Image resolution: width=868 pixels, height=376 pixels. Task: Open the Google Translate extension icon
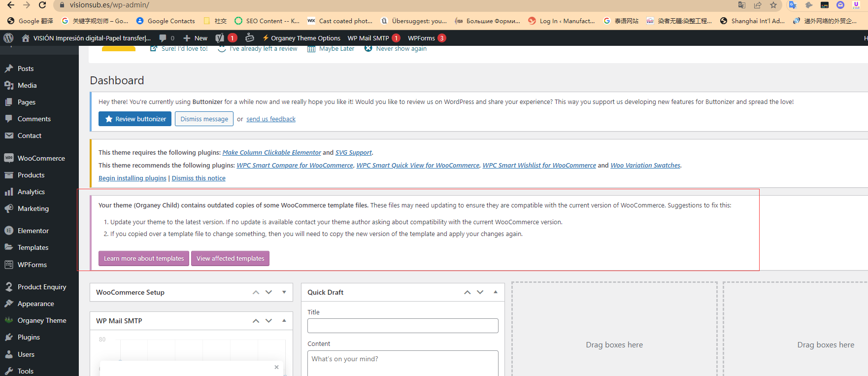tap(793, 5)
